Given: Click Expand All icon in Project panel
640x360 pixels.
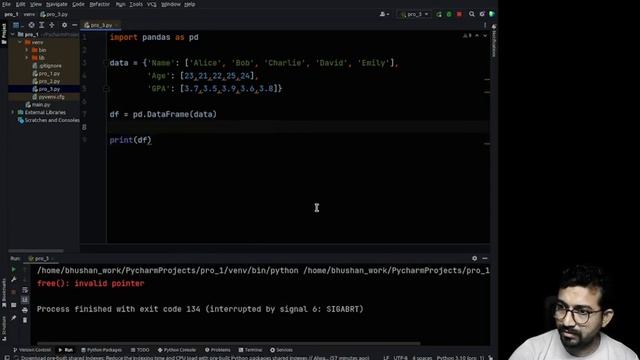Looking at the screenshot, I should [42, 25].
